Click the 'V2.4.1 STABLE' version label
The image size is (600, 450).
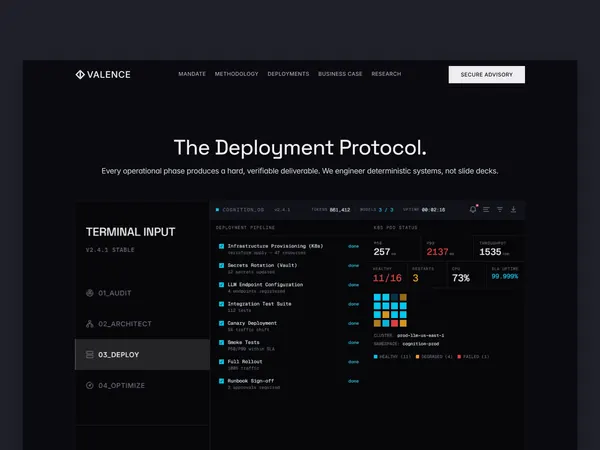point(110,250)
